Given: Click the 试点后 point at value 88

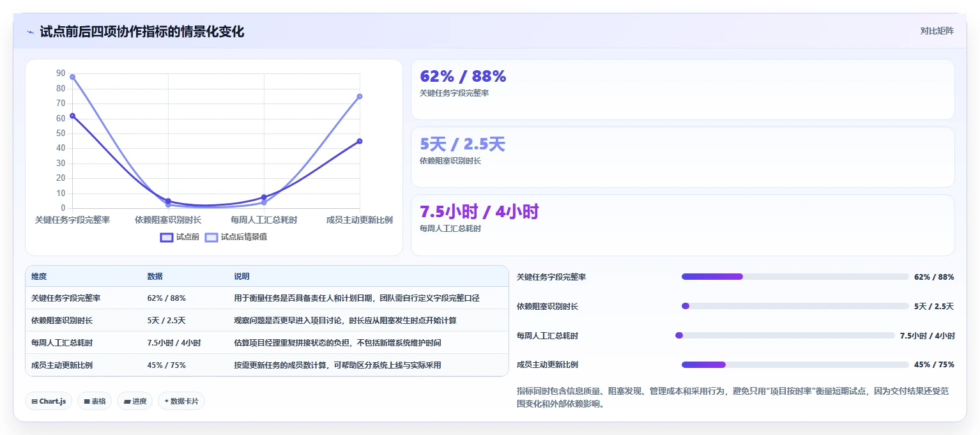Looking at the screenshot, I should coord(72,77).
